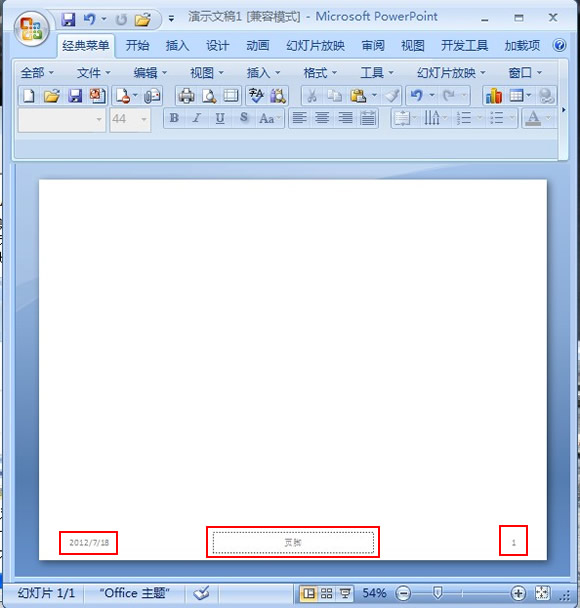Click the help question mark icon
This screenshot has width=580, height=608.
559,46
